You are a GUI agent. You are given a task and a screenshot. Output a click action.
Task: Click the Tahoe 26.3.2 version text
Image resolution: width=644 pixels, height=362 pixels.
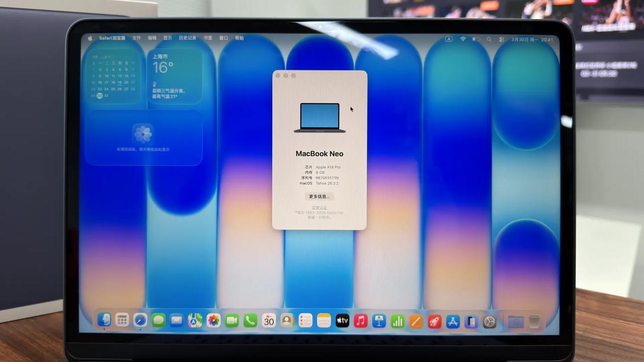pyautogui.click(x=327, y=184)
